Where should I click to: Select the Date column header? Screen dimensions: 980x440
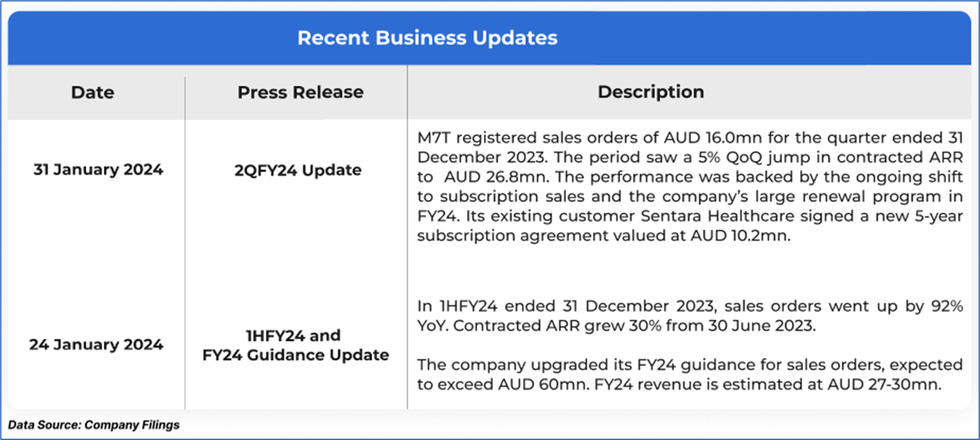click(x=93, y=92)
